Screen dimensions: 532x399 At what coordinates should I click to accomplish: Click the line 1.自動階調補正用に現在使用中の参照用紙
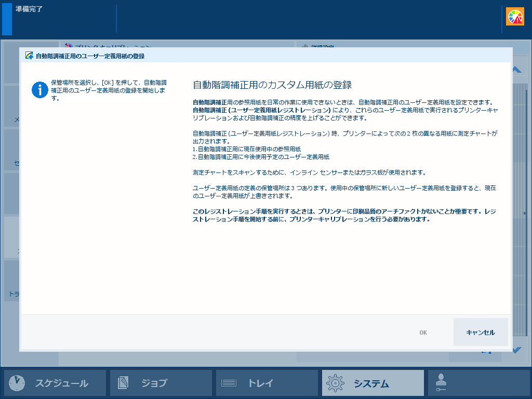pos(247,149)
